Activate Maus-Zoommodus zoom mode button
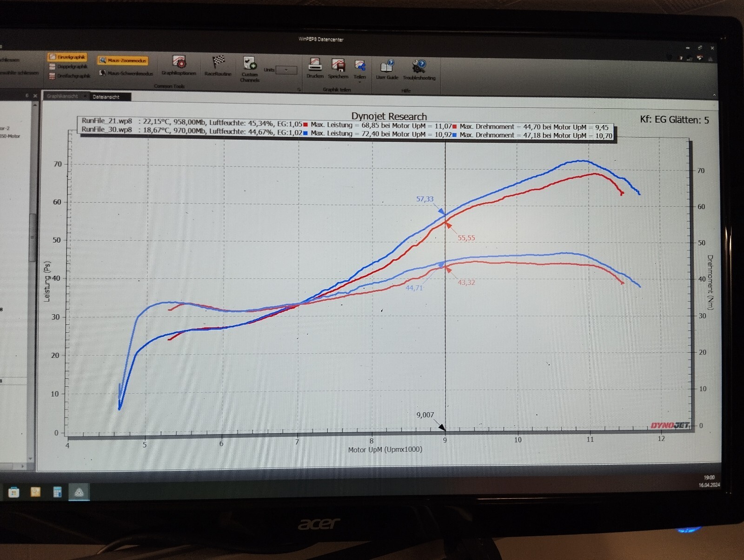 123,60
